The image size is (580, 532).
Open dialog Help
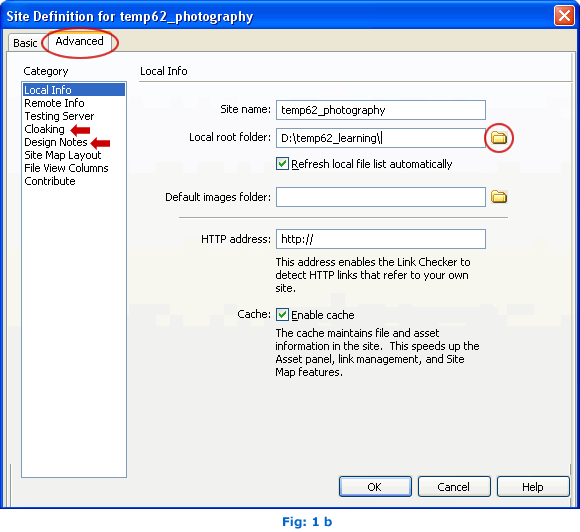(533, 486)
